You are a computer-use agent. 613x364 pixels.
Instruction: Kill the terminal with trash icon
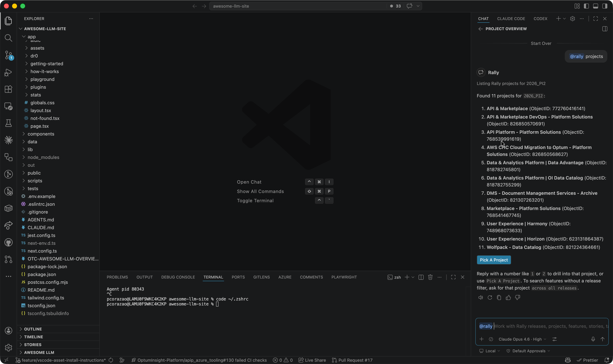click(430, 277)
